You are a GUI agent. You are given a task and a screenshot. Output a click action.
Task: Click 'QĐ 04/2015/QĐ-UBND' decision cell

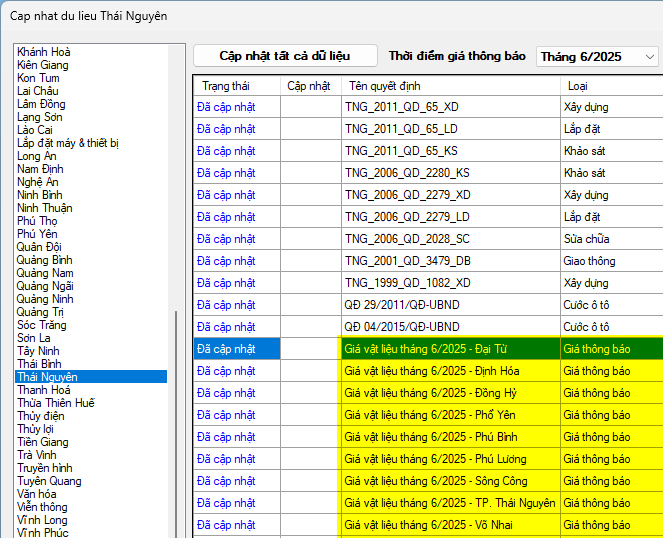click(451, 327)
